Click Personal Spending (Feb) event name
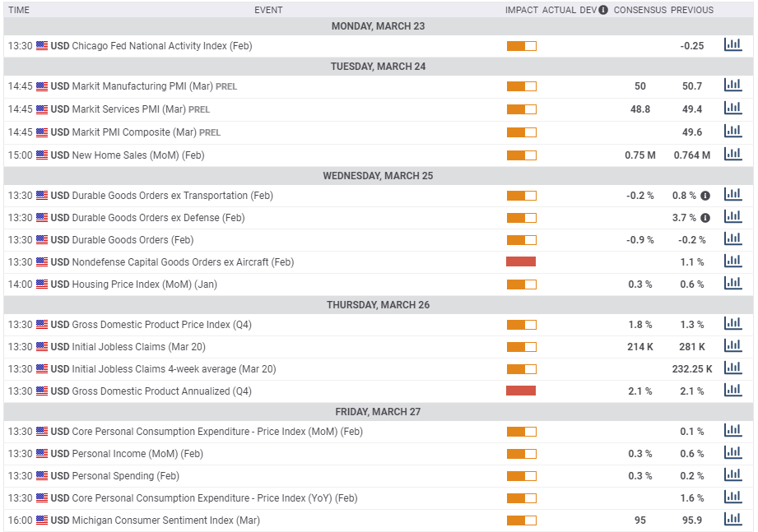The height and width of the screenshot is (532, 758). point(125,476)
